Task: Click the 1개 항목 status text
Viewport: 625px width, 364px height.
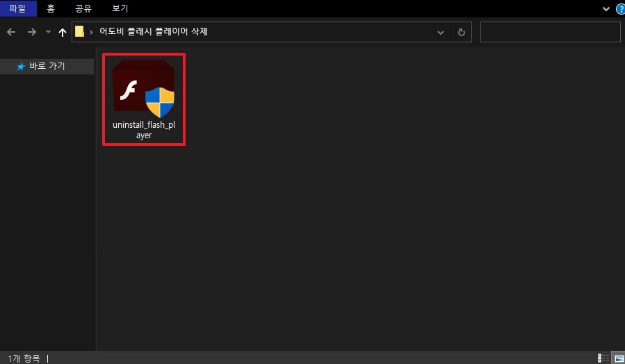Action: (x=24, y=358)
